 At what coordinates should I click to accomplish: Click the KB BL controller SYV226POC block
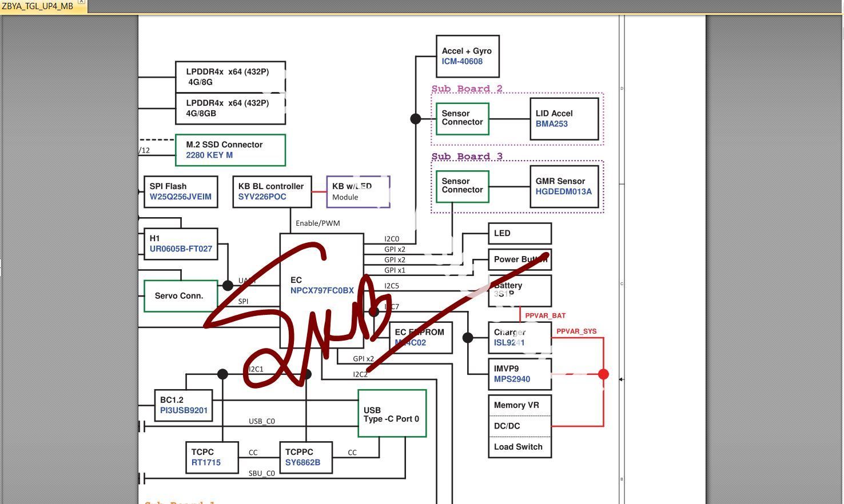[x=272, y=191]
